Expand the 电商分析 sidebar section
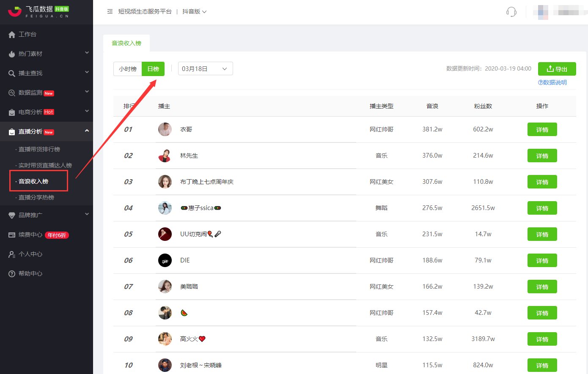The height and width of the screenshot is (374, 588). click(87, 112)
